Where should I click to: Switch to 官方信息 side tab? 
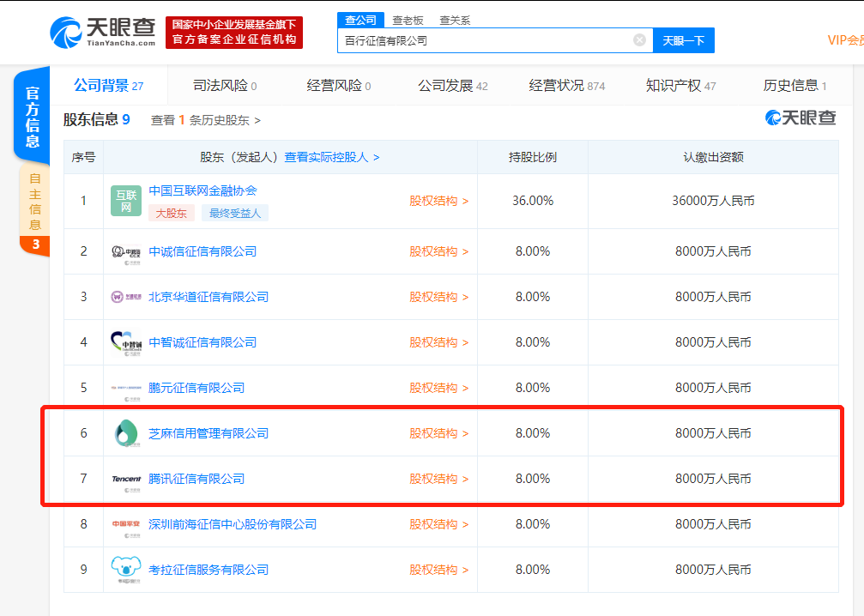pos(32,117)
